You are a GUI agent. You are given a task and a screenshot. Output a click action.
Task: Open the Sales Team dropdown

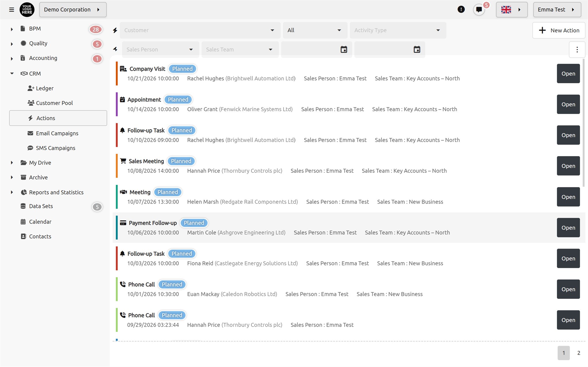coord(240,50)
